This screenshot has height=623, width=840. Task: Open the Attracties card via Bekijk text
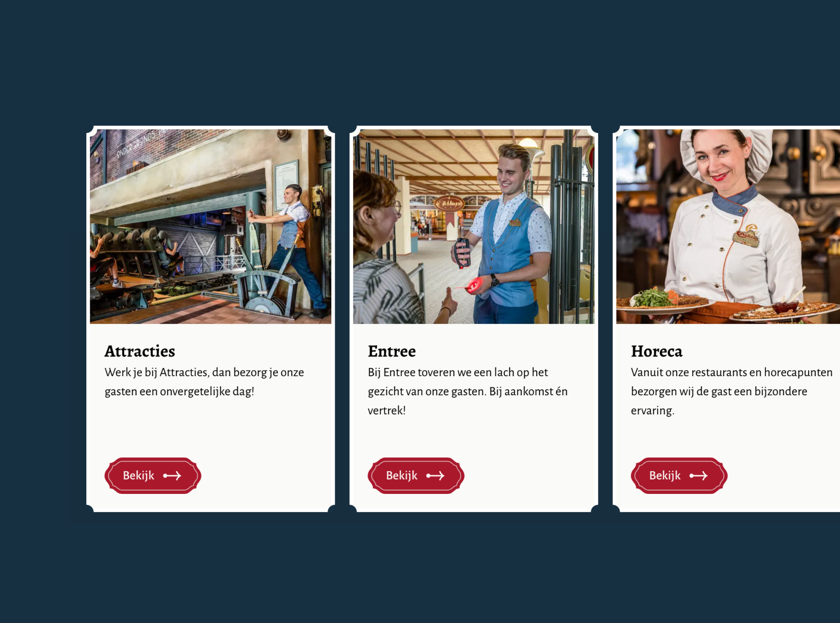pos(138,476)
